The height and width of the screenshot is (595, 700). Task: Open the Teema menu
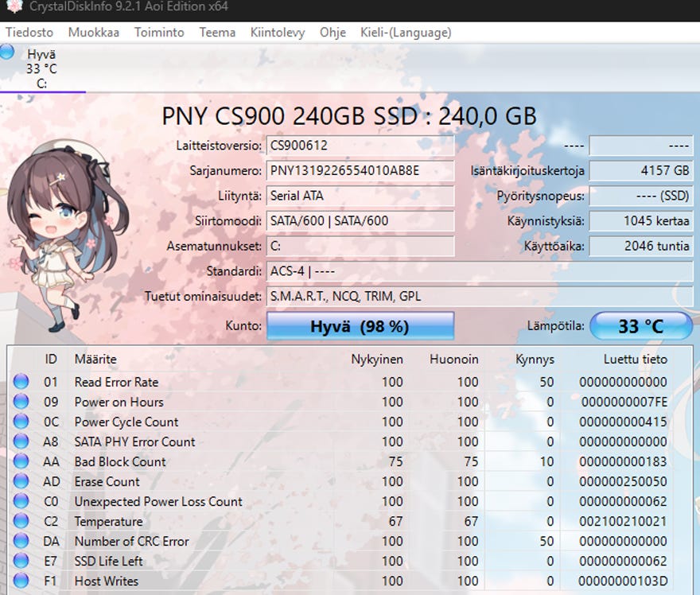[217, 33]
